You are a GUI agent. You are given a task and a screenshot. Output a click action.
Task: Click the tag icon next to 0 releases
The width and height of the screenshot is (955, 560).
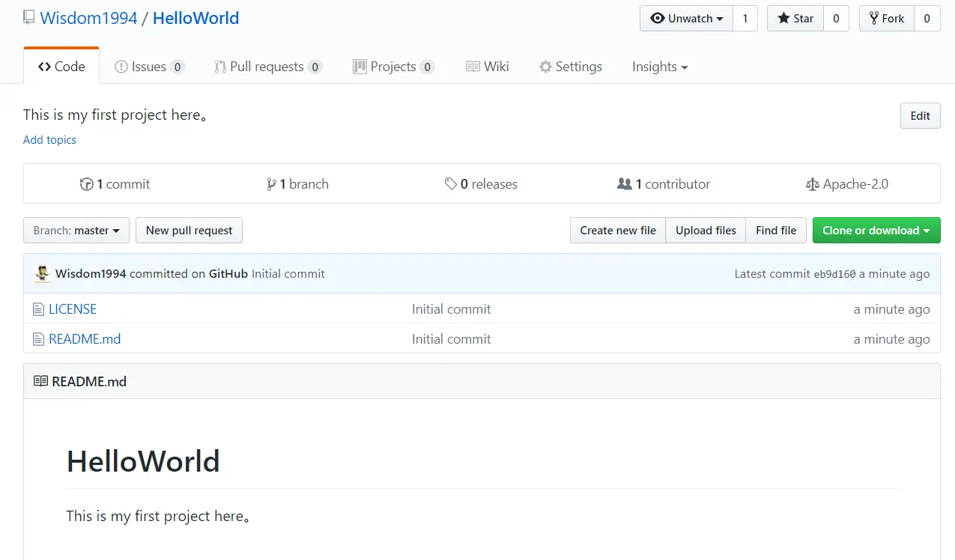(x=451, y=184)
